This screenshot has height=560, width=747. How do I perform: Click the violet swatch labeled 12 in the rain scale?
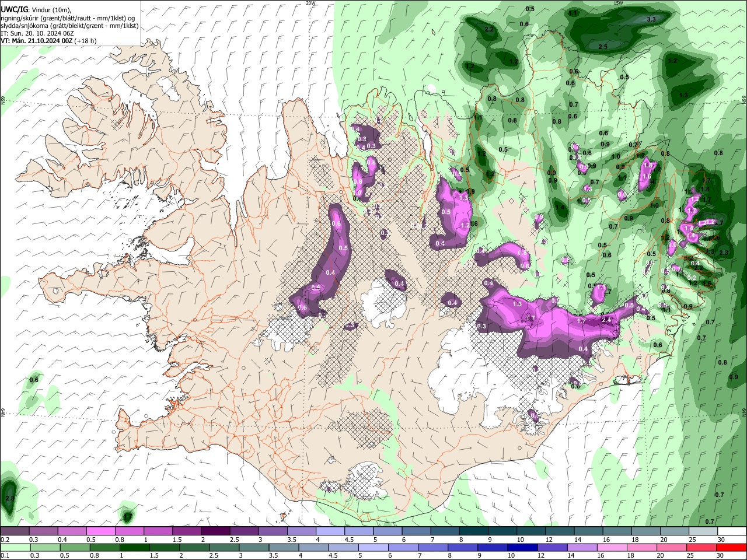551,547
